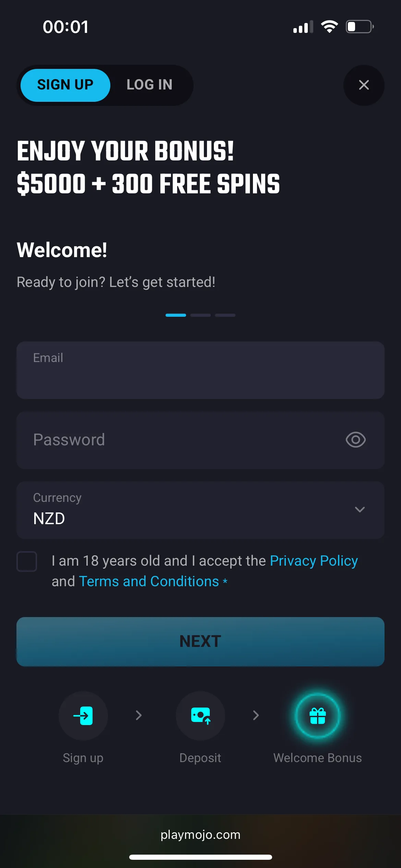The height and width of the screenshot is (868, 401).
Task: Click chevron between Deposit and Welcome Bonus
Action: [256, 715]
